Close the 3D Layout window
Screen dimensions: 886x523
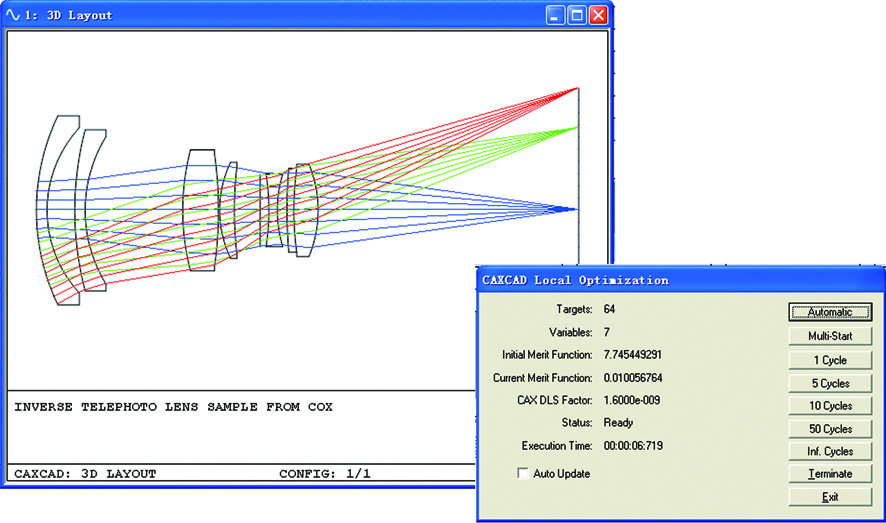[x=598, y=15]
